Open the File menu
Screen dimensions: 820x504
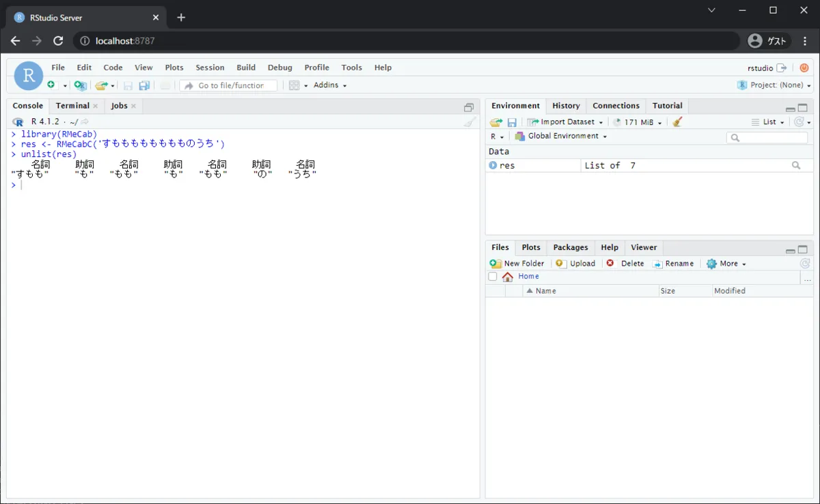tap(58, 68)
